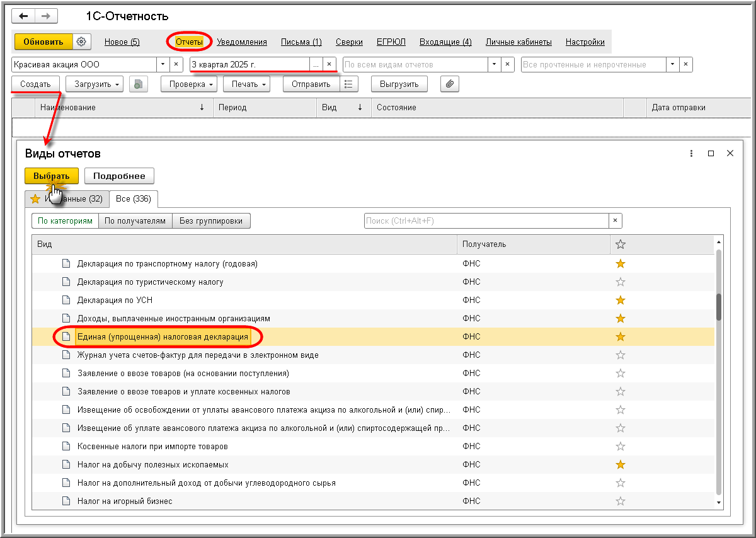Open the organization dropdown list
The height and width of the screenshot is (538, 756).
click(x=163, y=64)
